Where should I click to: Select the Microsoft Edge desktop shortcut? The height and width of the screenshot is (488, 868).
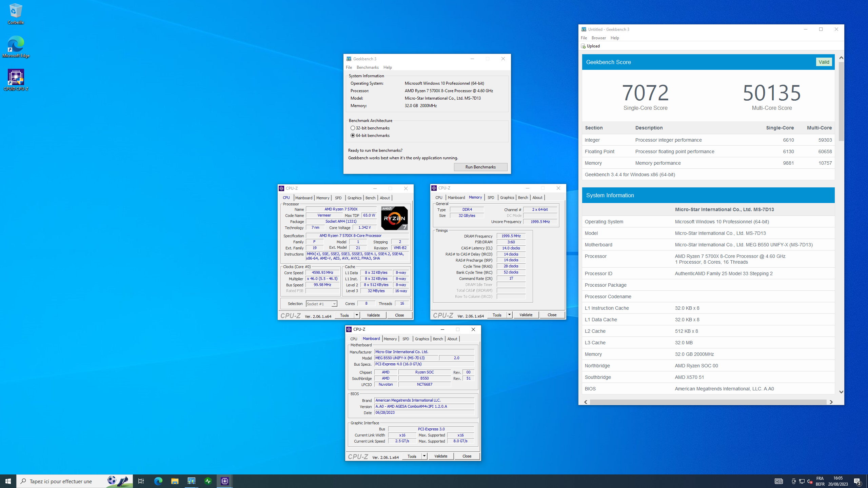[16, 47]
